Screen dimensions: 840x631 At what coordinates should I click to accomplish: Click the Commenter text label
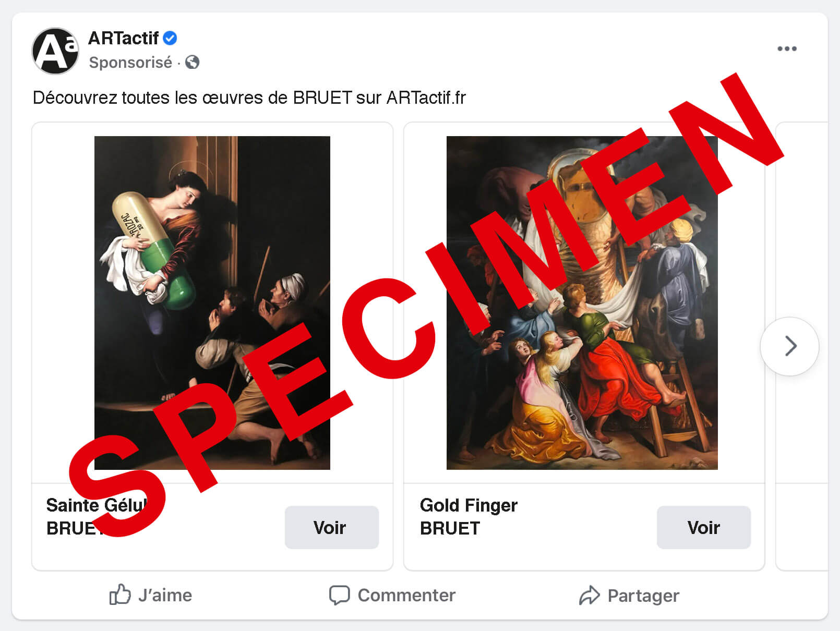(406, 595)
